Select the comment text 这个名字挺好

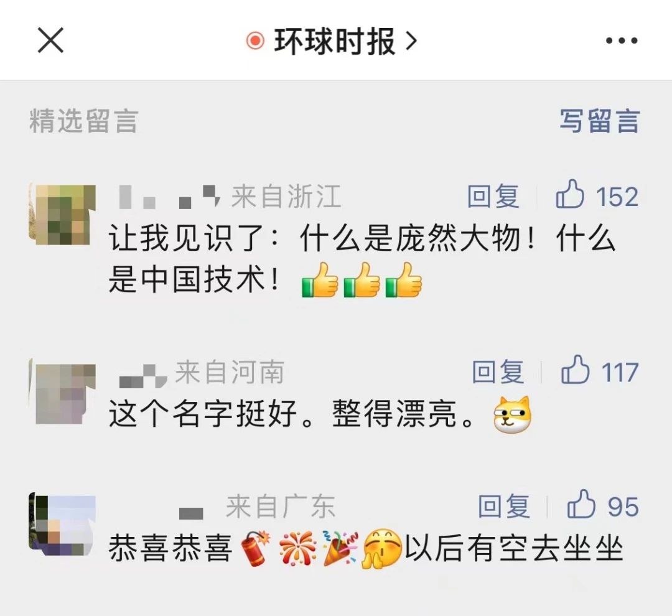(202, 414)
